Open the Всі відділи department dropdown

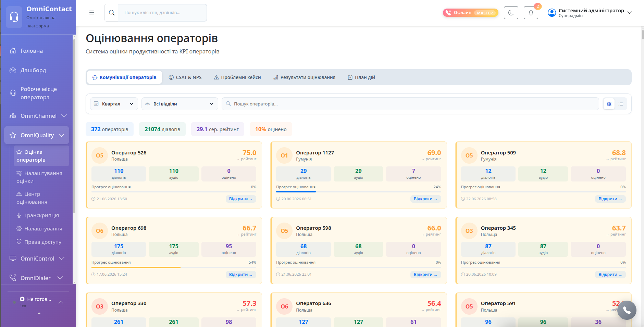click(x=180, y=104)
